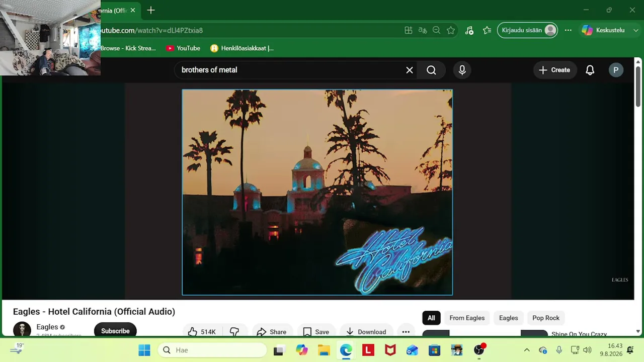
Task: Click the Share button
Action: coord(271,331)
